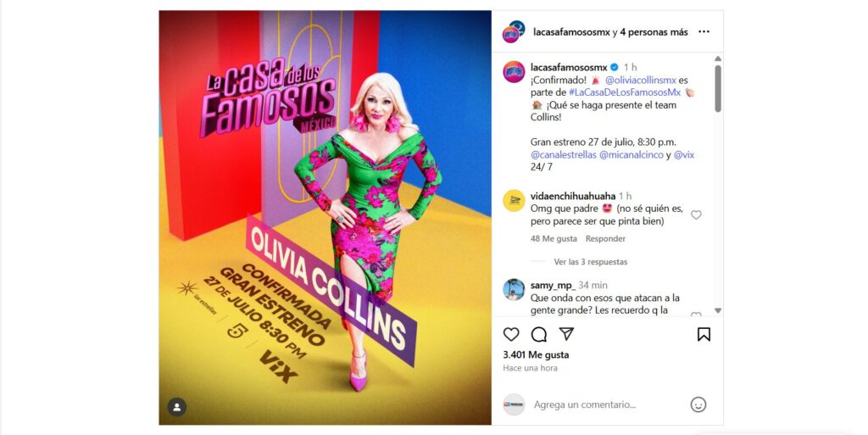868x435 pixels.
Task: Like vidaenchihuahuaha's comment heart
Action: (x=696, y=215)
